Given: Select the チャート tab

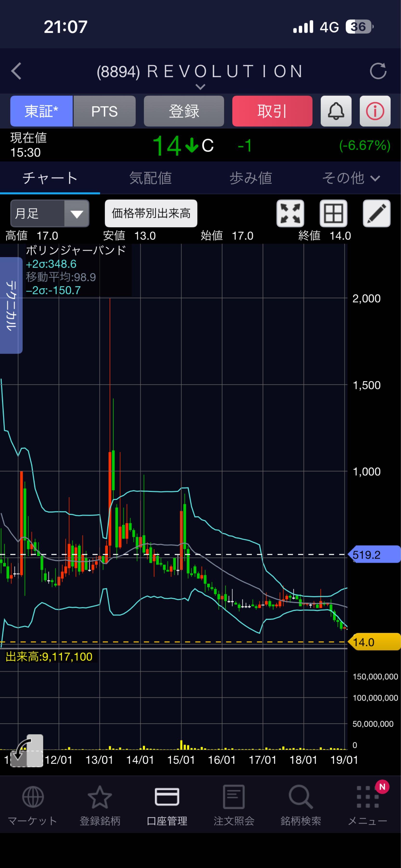Looking at the screenshot, I should click(50, 178).
